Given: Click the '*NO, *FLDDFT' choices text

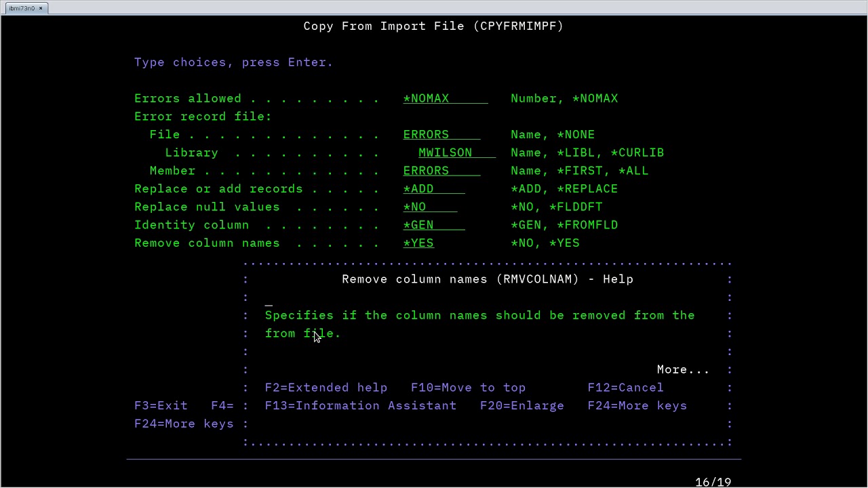Looking at the screenshot, I should point(557,207).
